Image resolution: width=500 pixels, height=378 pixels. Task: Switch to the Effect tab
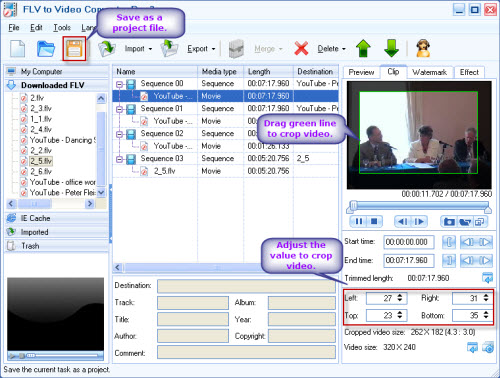469,72
